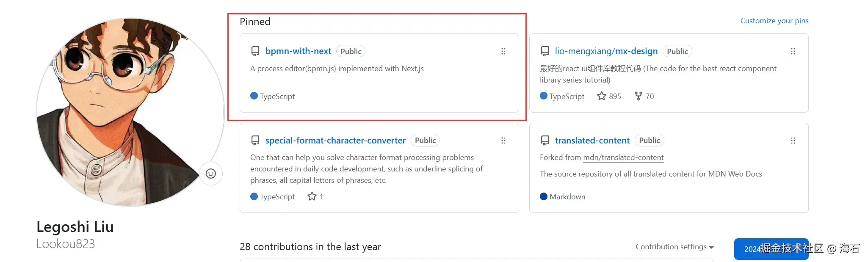The height and width of the screenshot is (262, 868).
Task: Click the star icon showing 895 stars
Action: (x=602, y=96)
